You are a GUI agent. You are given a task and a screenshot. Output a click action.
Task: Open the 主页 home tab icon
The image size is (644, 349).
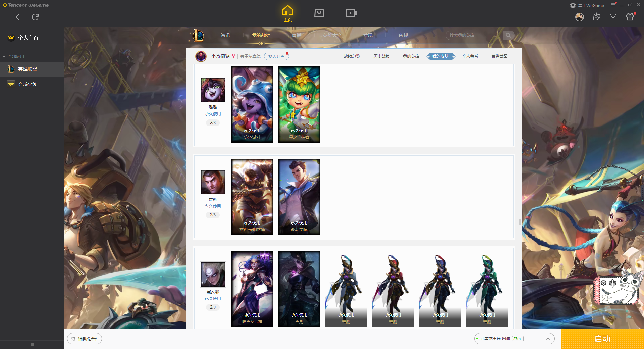pos(288,14)
